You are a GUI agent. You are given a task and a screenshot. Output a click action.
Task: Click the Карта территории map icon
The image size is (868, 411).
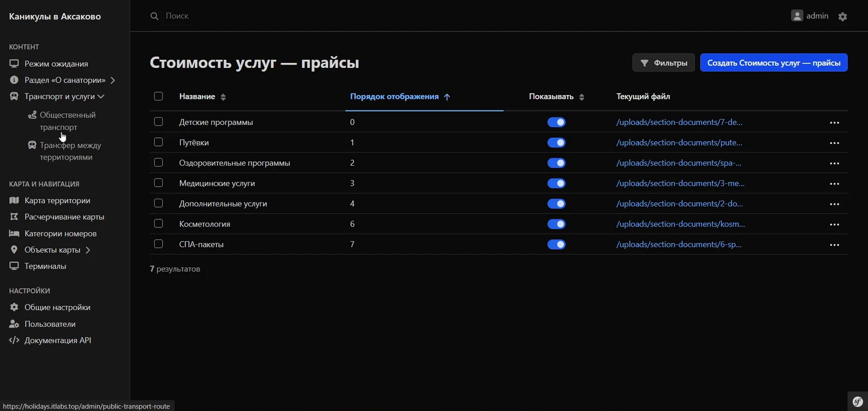coord(14,200)
